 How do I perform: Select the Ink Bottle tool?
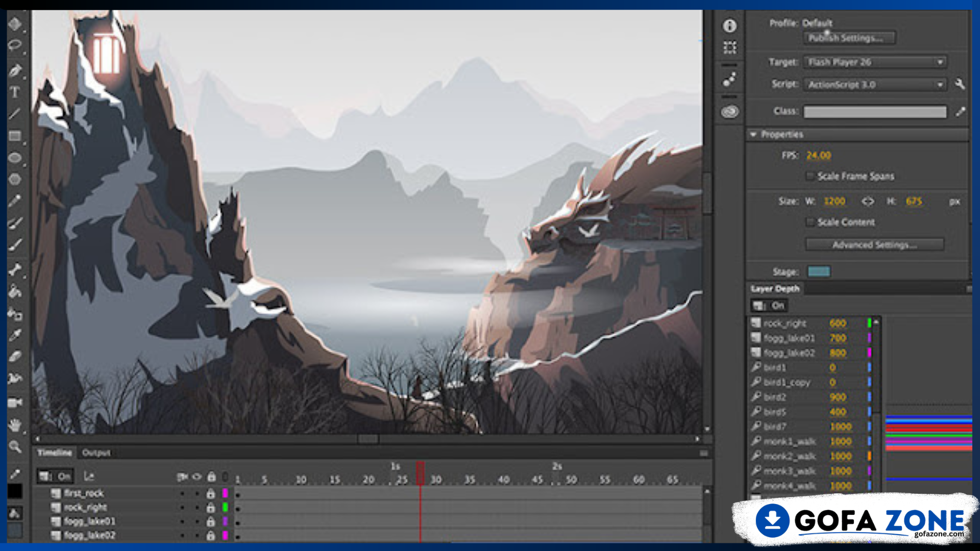(15, 314)
